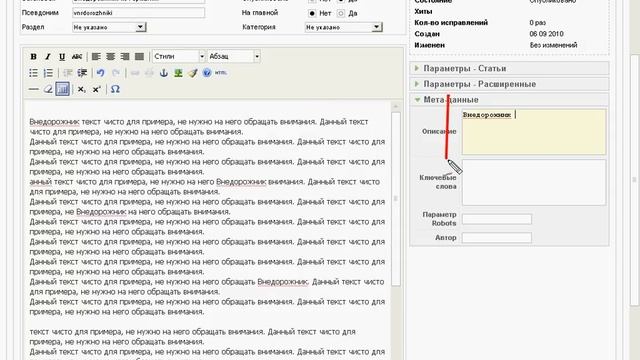Insert a numbered list

pyautogui.click(x=48, y=73)
